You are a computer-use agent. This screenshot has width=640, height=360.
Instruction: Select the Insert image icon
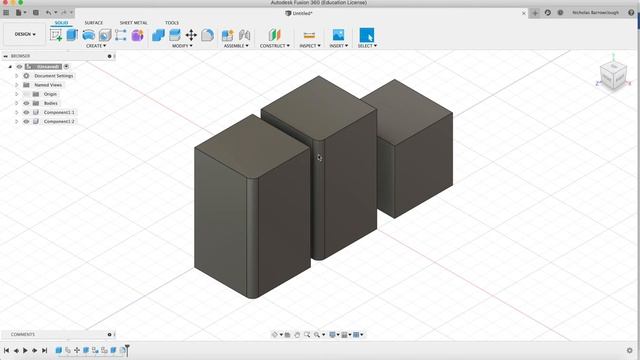click(338, 35)
